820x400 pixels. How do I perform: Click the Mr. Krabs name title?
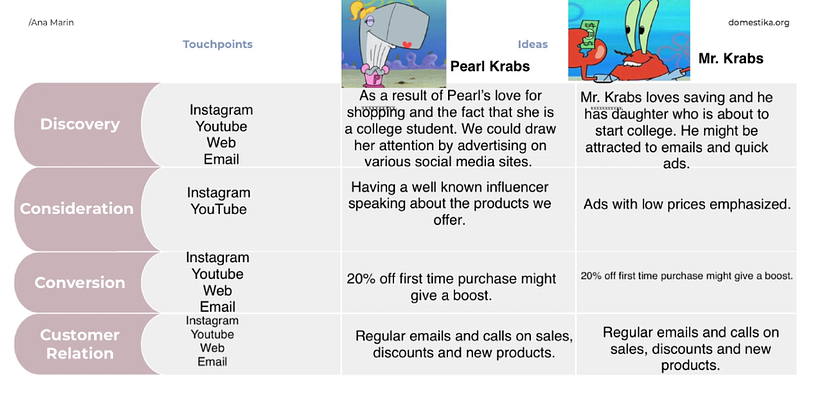pyautogui.click(x=731, y=59)
